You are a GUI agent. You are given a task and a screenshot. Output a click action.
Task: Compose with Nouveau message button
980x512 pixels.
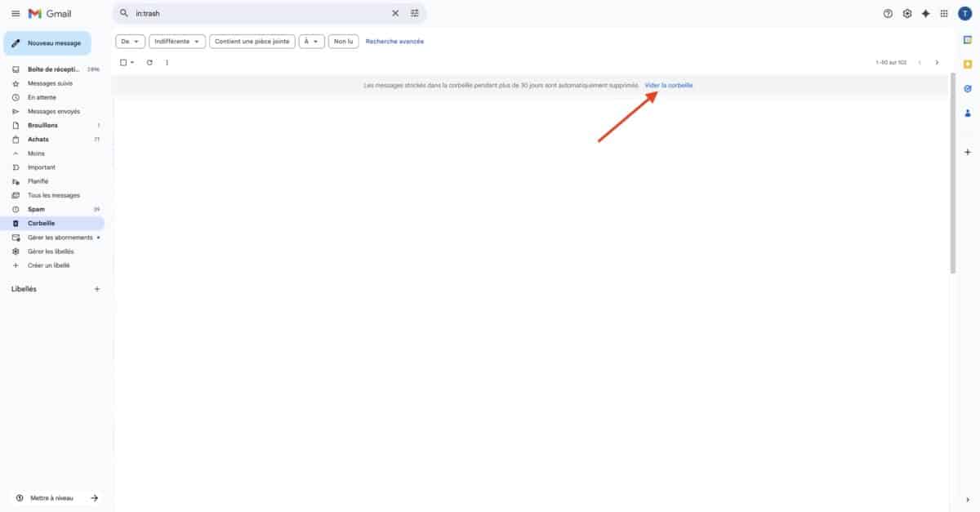coord(47,42)
